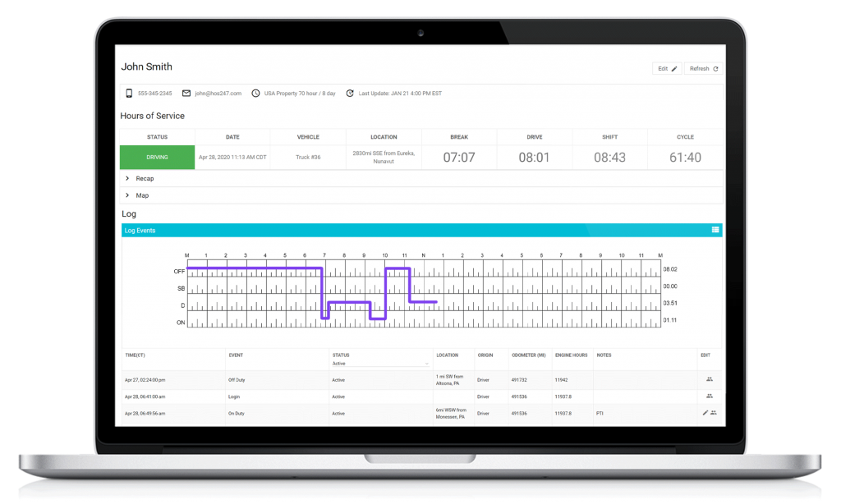Click the Refresh button
The height and width of the screenshot is (504, 841).
point(703,68)
